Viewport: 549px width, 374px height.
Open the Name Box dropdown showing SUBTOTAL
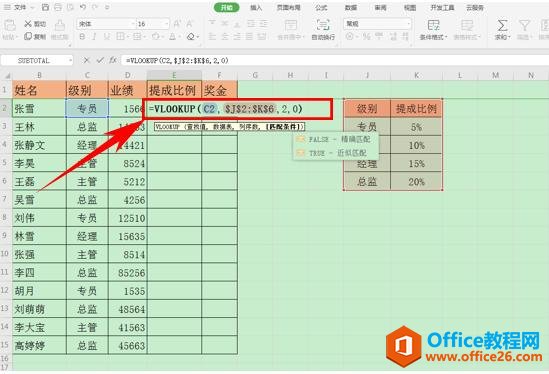(70, 61)
